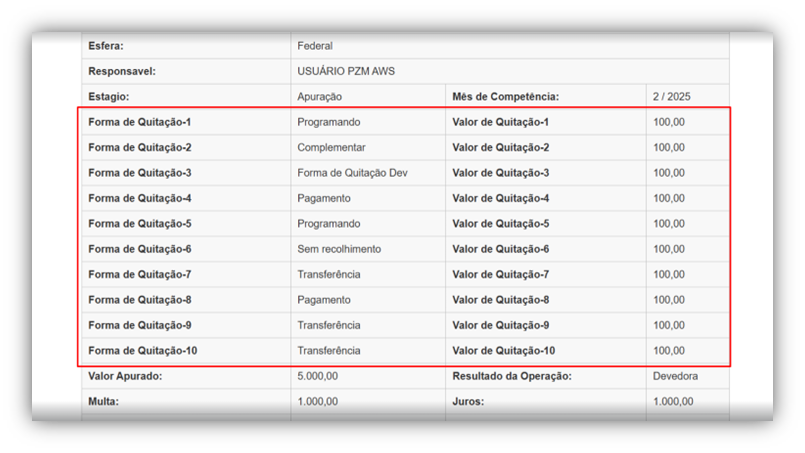
Task: Click 'Transferência' in the Forma de Quitação-7 row
Action: click(328, 274)
